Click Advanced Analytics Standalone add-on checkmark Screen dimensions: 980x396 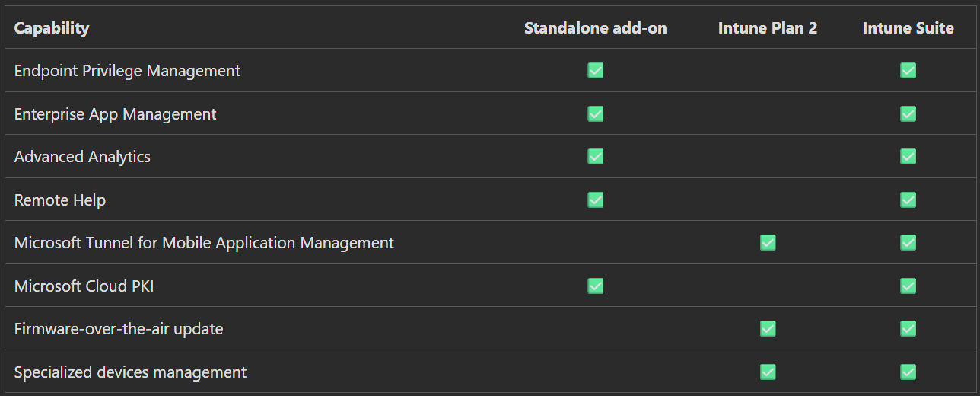click(596, 156)
